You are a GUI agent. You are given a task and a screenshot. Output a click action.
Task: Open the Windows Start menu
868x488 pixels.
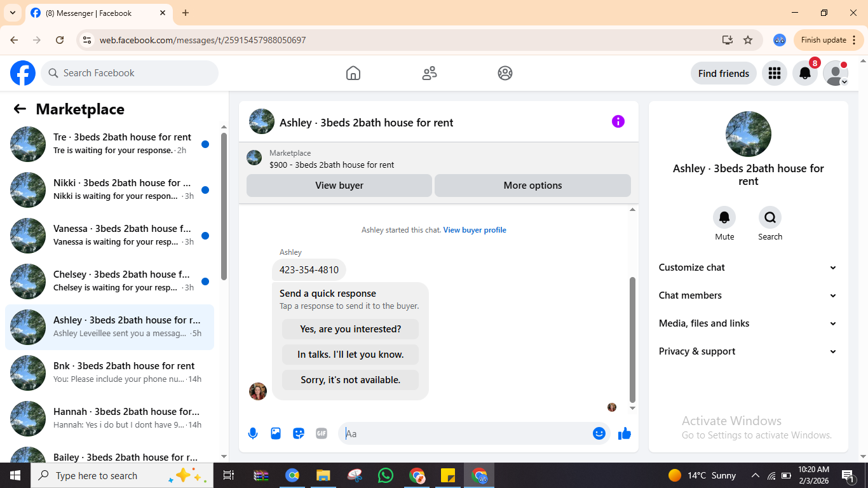coord(15,475)
